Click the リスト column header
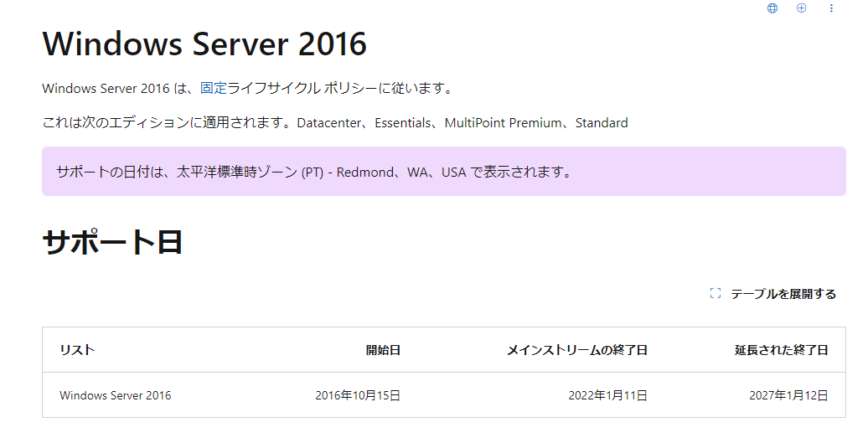Viewport: 868px width, 443px height. (x=77, y=350)
